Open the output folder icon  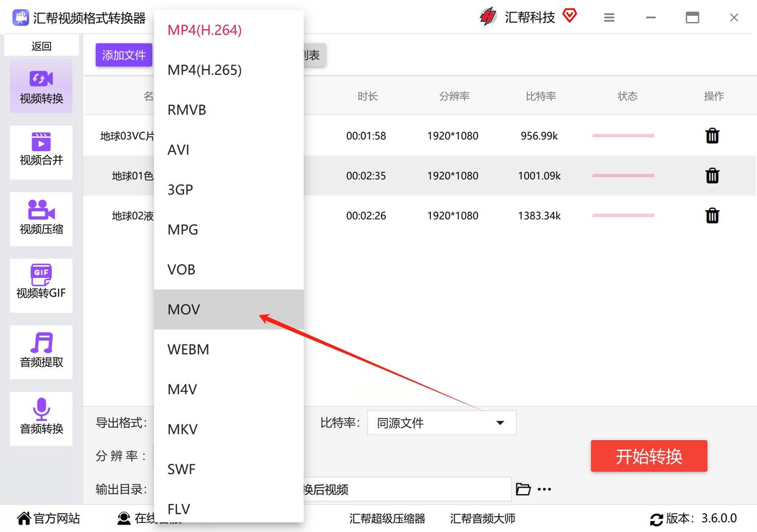click(523, 489)
